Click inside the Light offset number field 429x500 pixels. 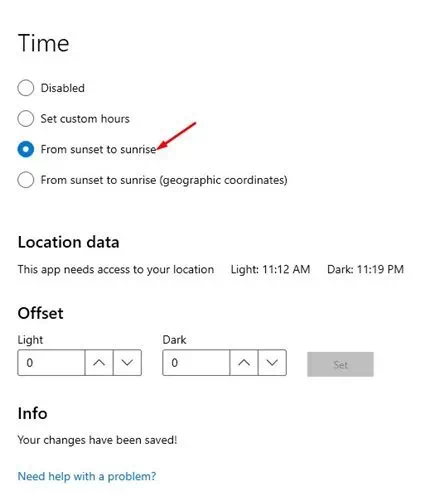[x=51, y=363]
